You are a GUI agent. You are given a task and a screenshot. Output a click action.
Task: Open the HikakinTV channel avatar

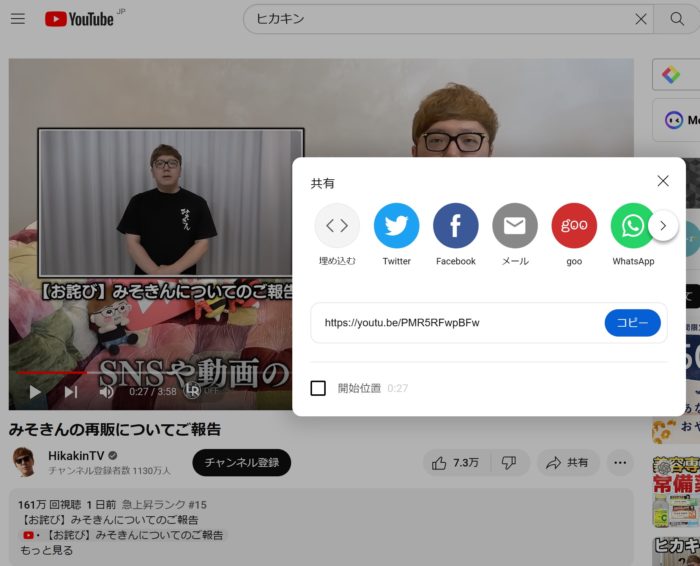[23, 462]
